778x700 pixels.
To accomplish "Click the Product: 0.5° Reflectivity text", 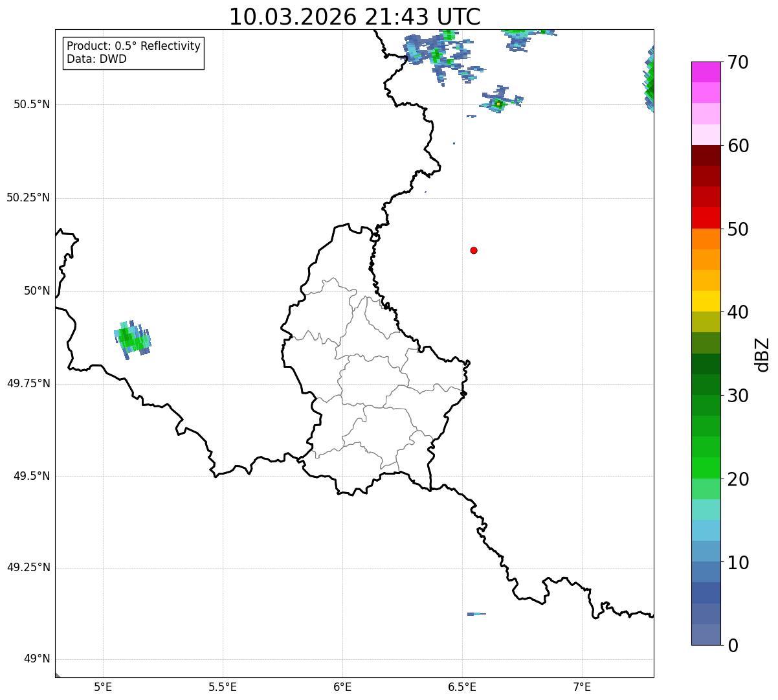I will [x=133, y=47].
